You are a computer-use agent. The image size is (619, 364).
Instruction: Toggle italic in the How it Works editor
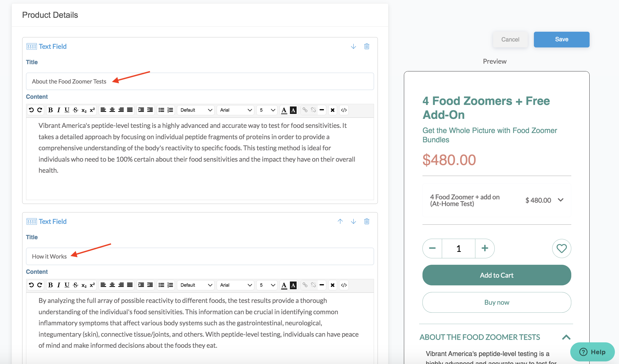59,285
